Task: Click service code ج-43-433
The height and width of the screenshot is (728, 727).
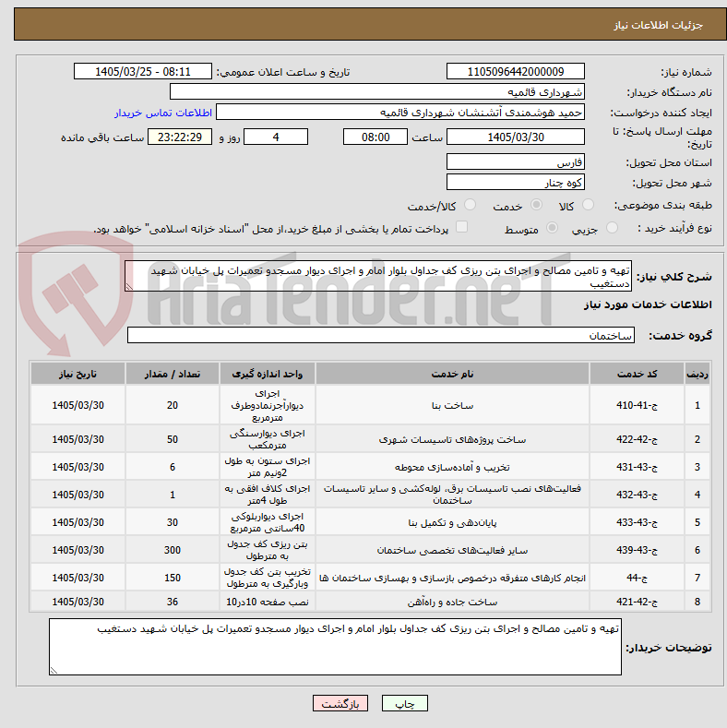Action: pos(637,522)
